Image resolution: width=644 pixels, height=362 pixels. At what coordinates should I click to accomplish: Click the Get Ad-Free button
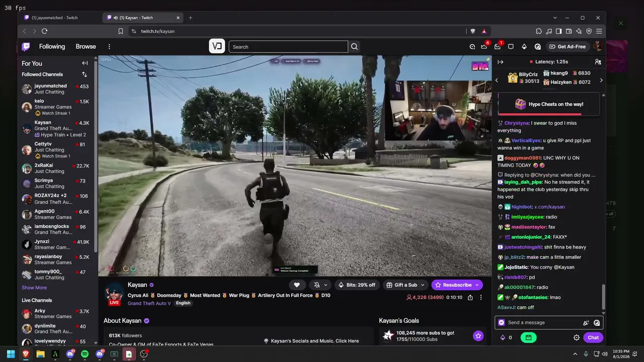point(568,47)
